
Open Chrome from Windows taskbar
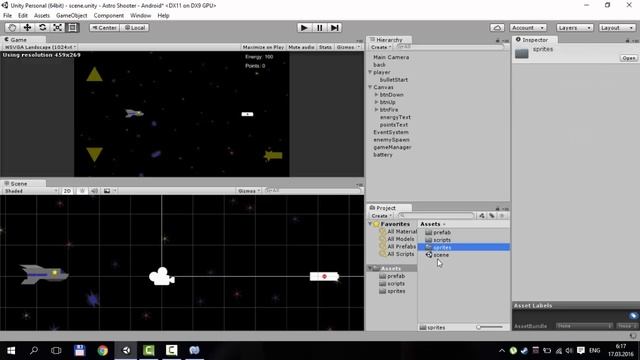[102, 350]
